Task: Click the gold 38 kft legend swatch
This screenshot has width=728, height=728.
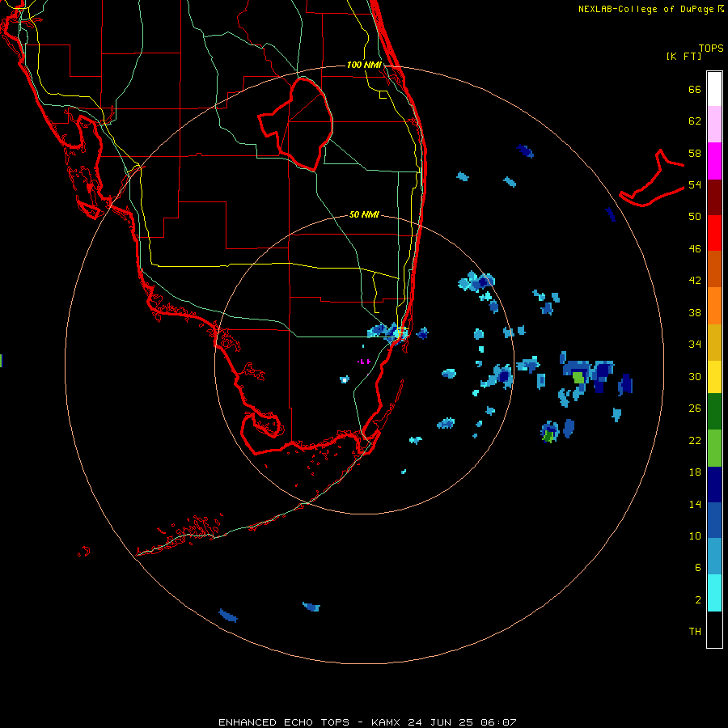Action: click(714, 342)
